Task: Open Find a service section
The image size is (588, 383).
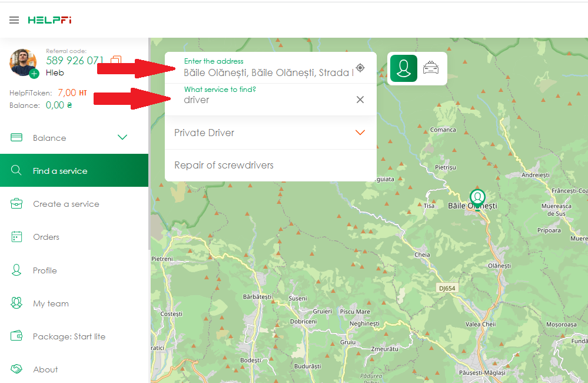Action: [x=60, y=171]
